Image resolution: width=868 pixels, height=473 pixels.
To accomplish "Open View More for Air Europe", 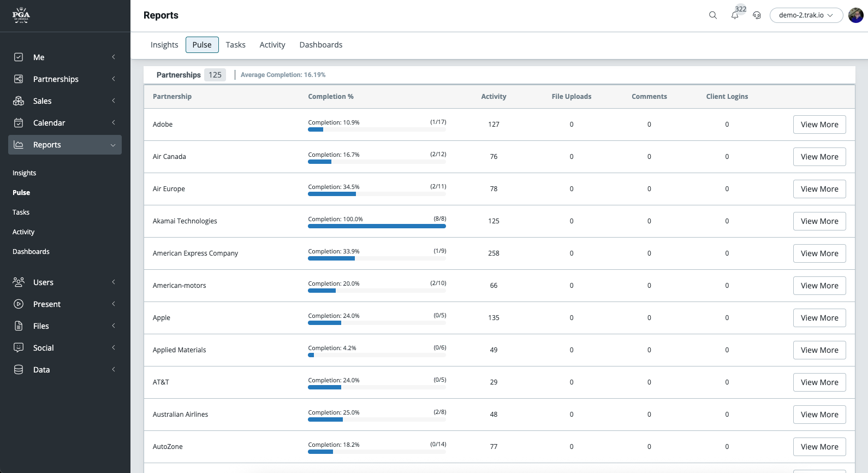I will 819,189.
